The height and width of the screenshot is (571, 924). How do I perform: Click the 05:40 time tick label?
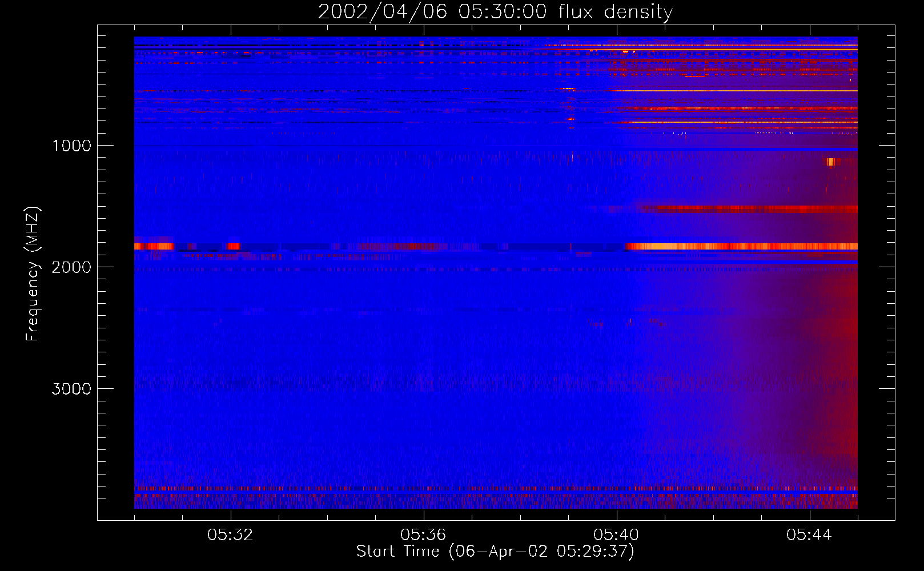(616, 535)
